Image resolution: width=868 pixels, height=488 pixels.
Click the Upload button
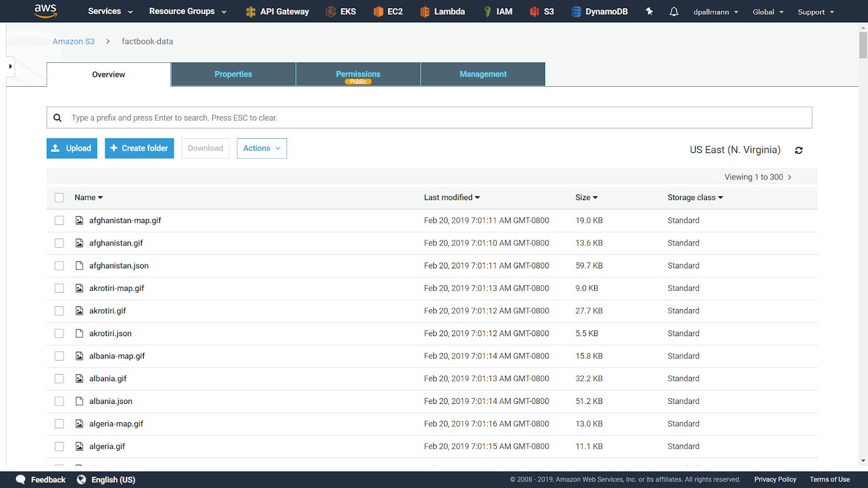click(71, 148)
